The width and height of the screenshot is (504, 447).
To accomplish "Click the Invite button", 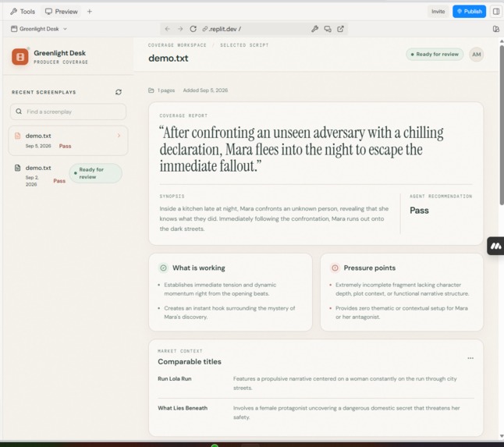I will pyautogui.click(x=438, y=12).
